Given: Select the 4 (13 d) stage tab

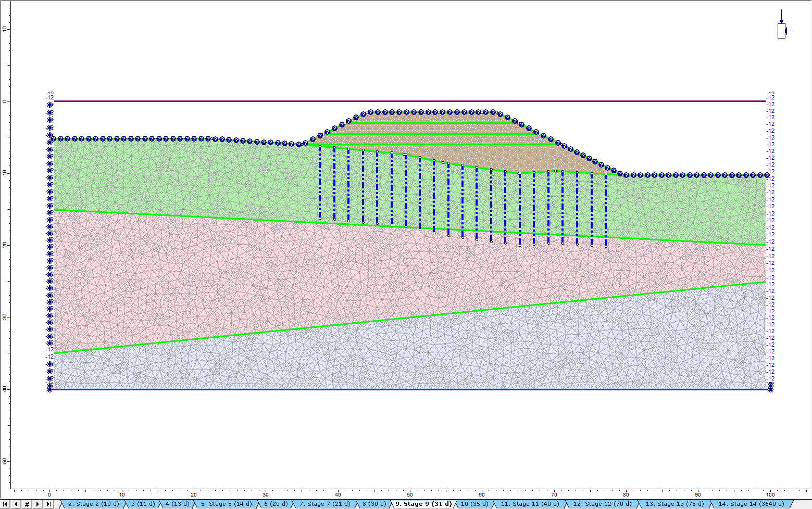Looking at the screenshot, I should pyautogui.click(x=177, y=504).
